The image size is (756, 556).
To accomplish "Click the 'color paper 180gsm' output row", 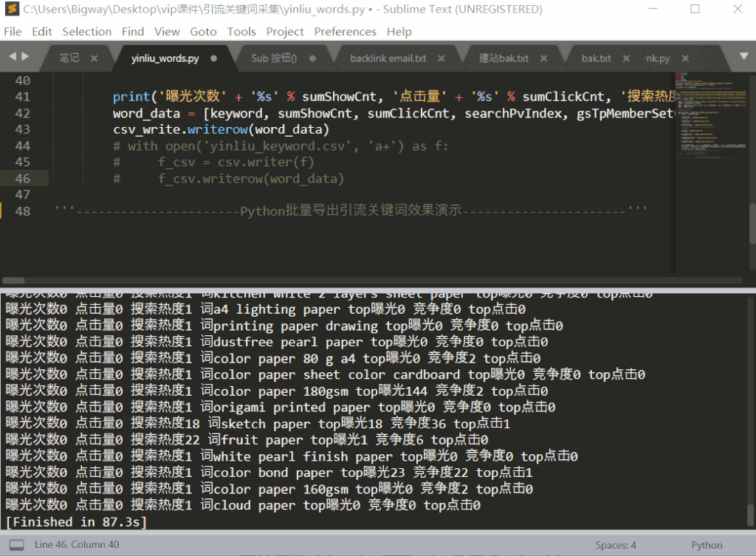I will coord(277,391).
